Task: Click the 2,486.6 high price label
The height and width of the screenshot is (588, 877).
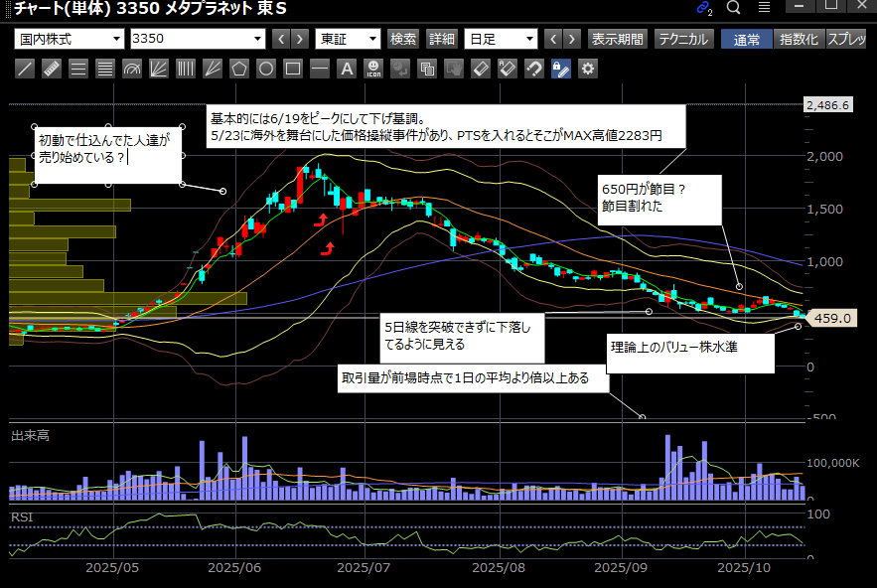Action: pos(827,105)
